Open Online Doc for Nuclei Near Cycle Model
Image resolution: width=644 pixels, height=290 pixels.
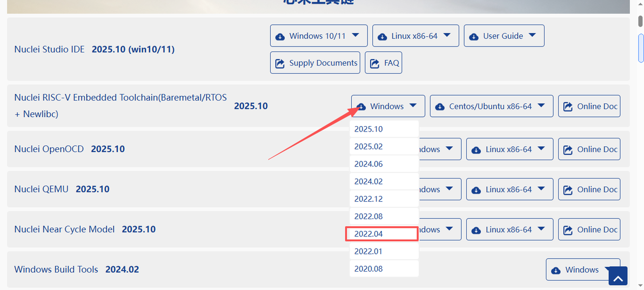[589, 229]
